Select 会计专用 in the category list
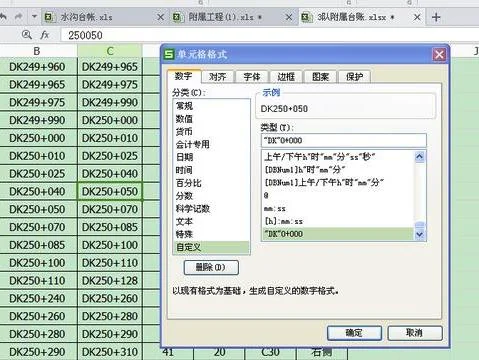 click(211, 144)
